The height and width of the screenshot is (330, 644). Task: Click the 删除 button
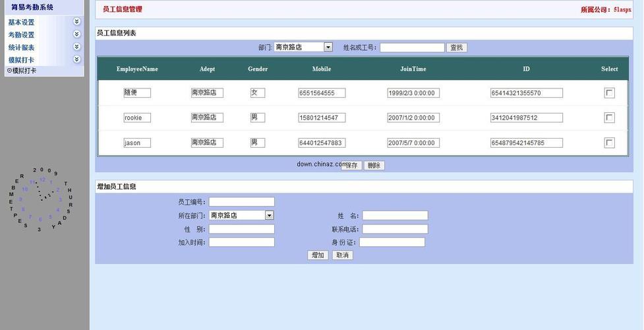374,166
